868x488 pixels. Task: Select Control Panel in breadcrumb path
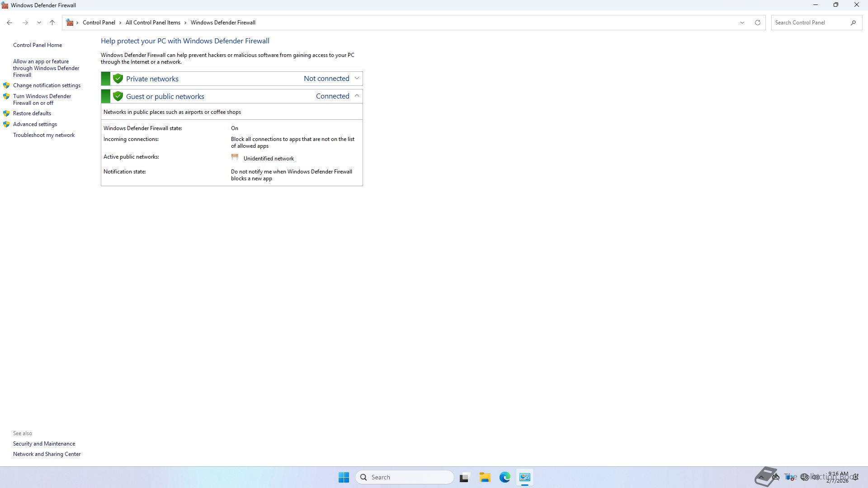coord(99,23)
